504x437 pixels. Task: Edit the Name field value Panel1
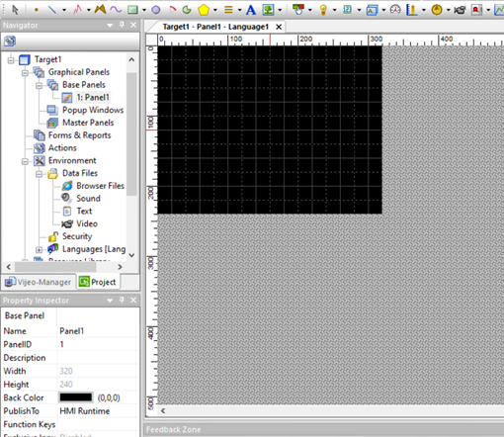click(98, 331)
